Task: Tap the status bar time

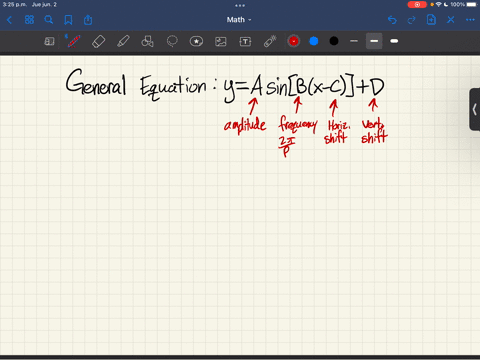Action: point(15,5)
